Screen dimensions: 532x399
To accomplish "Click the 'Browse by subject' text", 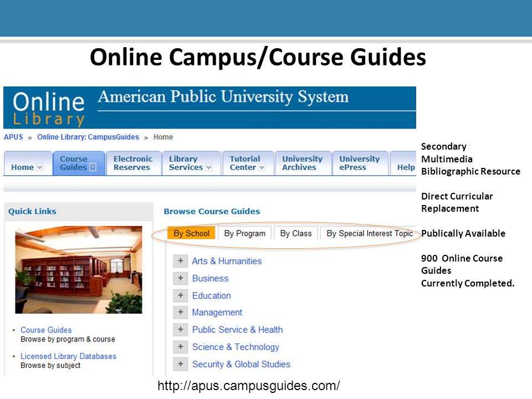I will pos(50,365).
